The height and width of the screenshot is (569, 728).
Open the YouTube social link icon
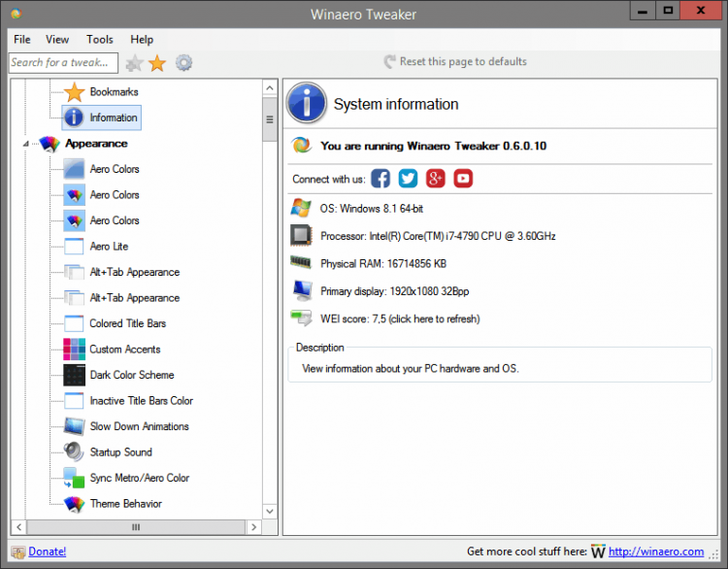pos(463,179)
